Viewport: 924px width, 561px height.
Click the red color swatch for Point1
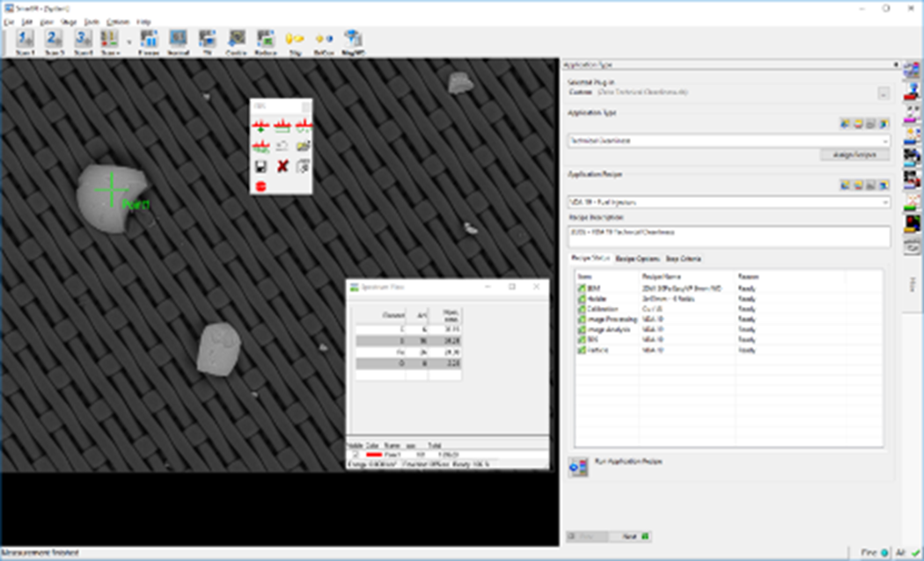click(374, 455)
